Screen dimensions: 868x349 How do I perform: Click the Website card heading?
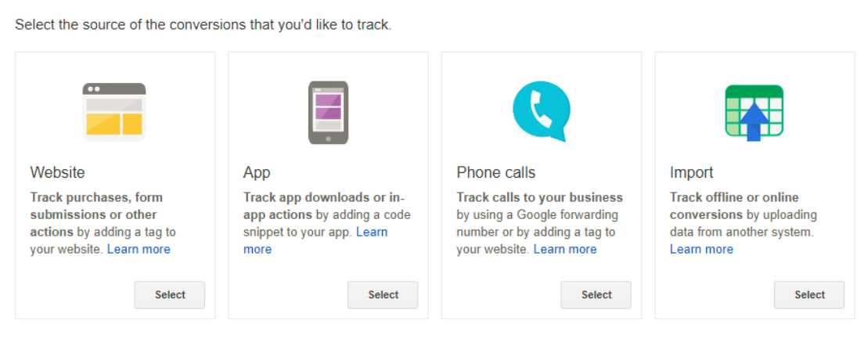pyautogui.click(x=58, y=172)
